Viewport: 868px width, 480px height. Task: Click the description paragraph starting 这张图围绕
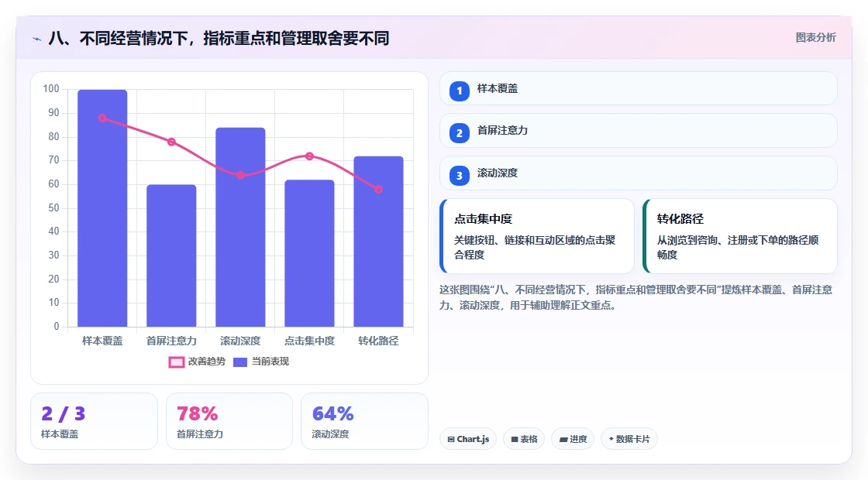(x=636, y=297)
